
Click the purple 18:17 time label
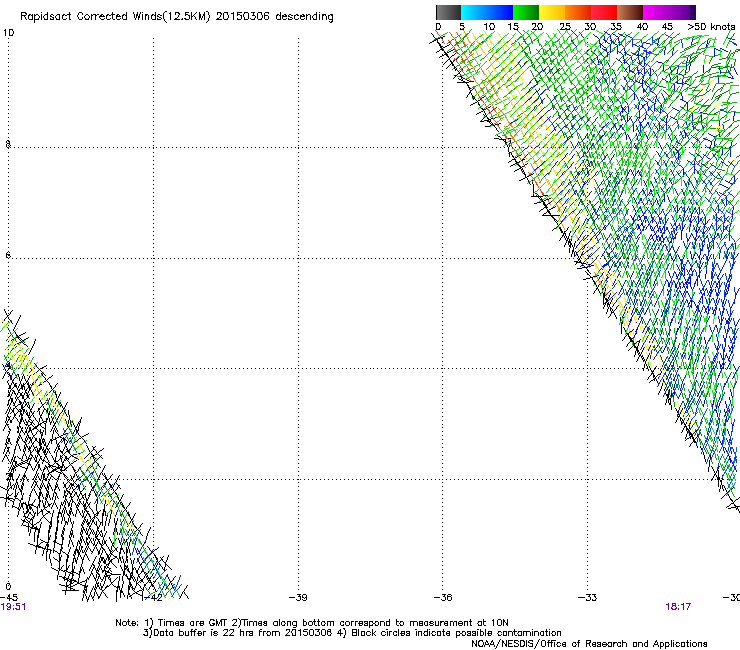coord(678,607)
